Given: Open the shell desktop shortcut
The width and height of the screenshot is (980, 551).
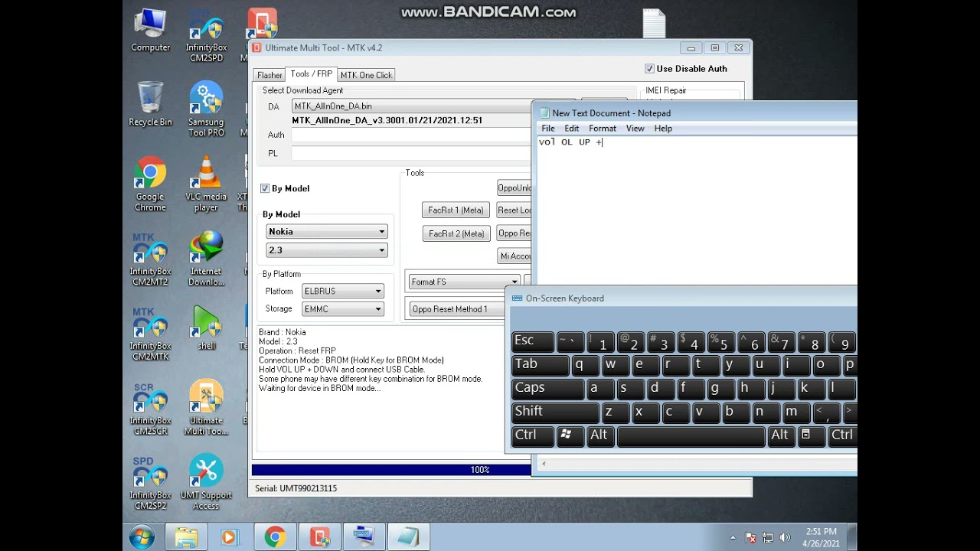Looking at the screenshot, I should coord(206,328).
